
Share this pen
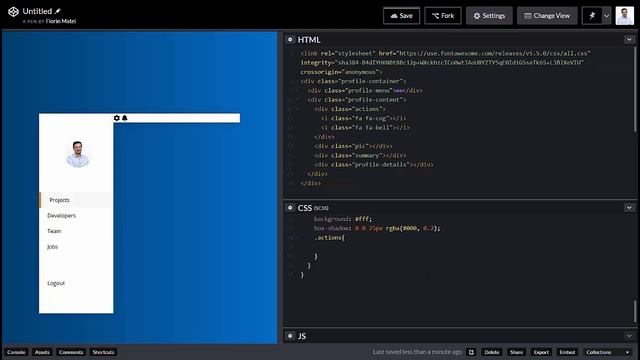click(516, 352)
